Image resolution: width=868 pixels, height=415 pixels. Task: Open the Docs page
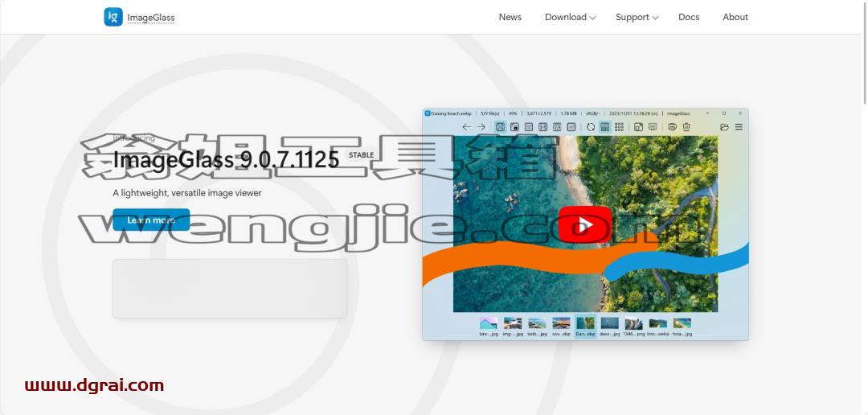tap(689, 17)
